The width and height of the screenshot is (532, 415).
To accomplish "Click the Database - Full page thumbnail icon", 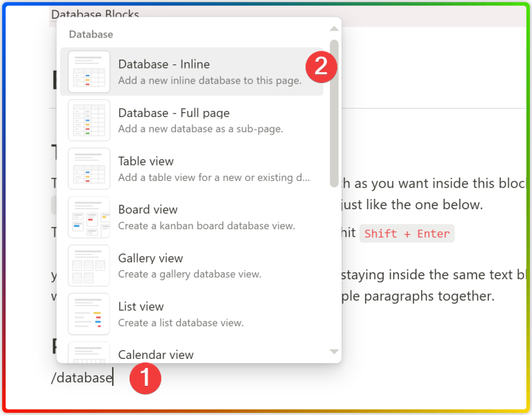I will pos(89,120).
